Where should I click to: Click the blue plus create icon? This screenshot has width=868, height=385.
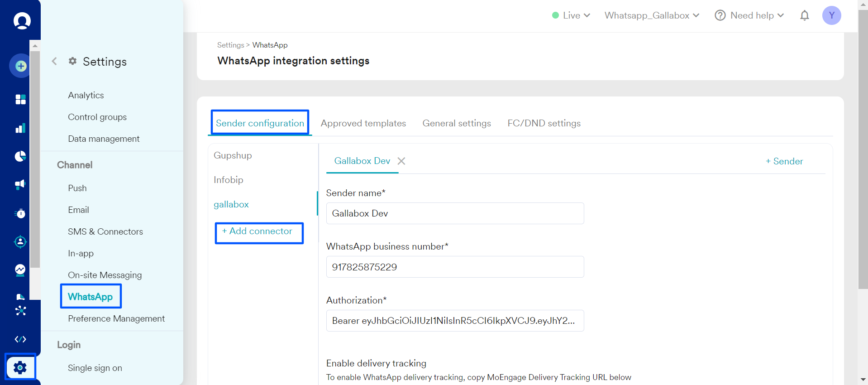pyautogui.click(x=20, y=66)
